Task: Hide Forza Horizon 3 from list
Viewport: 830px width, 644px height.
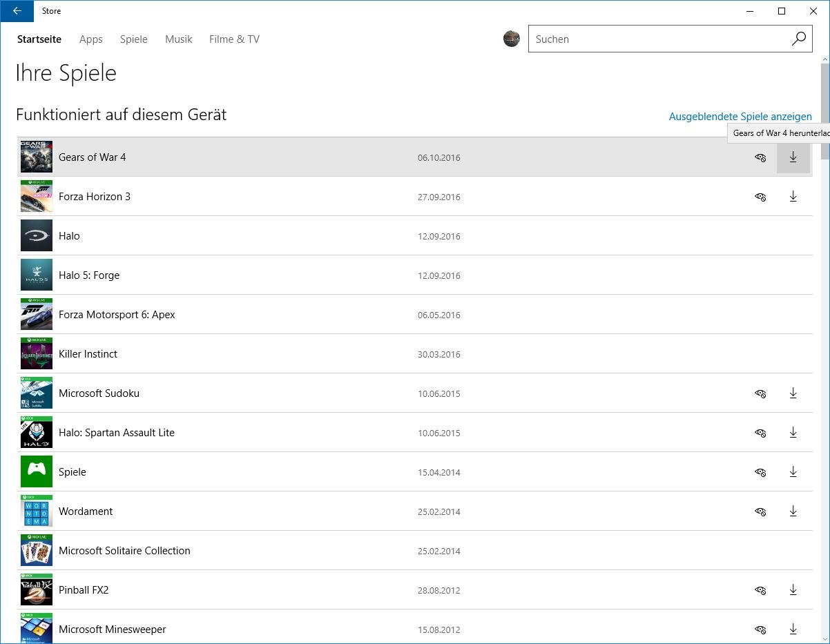Action: [x=760, y=197]
